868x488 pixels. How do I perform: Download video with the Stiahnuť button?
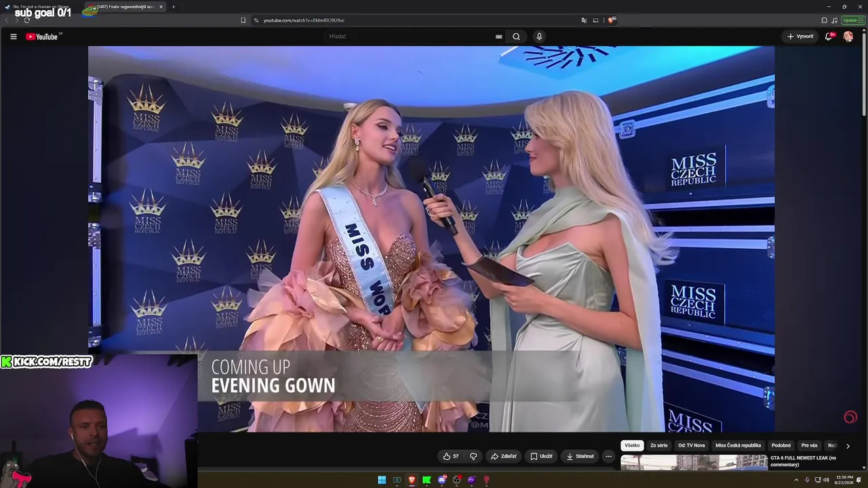580,456
